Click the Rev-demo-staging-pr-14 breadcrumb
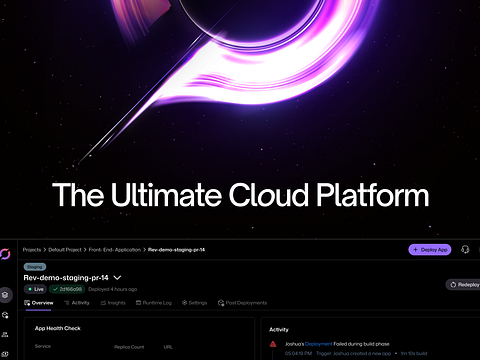Viewport: 480px width, 360px height. pyautogui.click(x=176, y=250)
